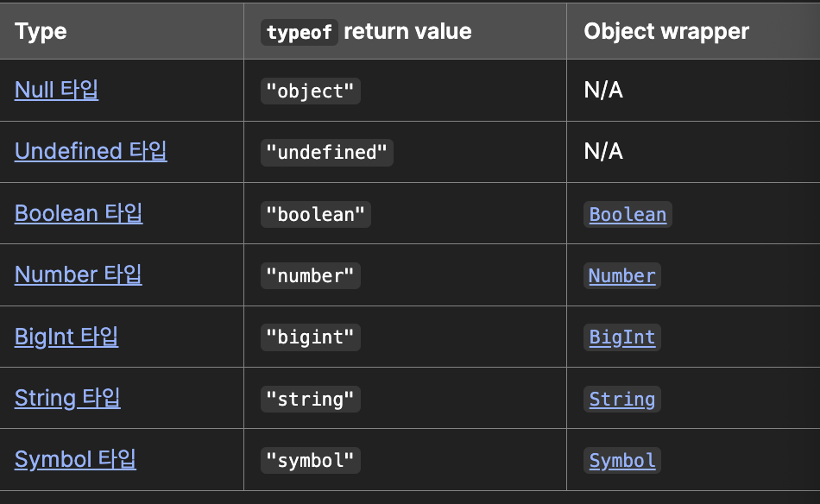Click the "bigint" typeof return value
The image size is (820, 504).
[310, 337]
